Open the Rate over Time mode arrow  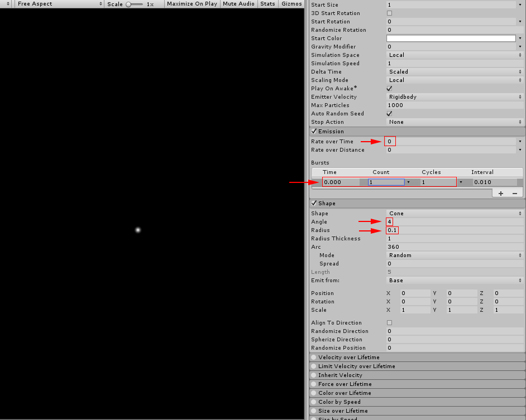[520, 142]
